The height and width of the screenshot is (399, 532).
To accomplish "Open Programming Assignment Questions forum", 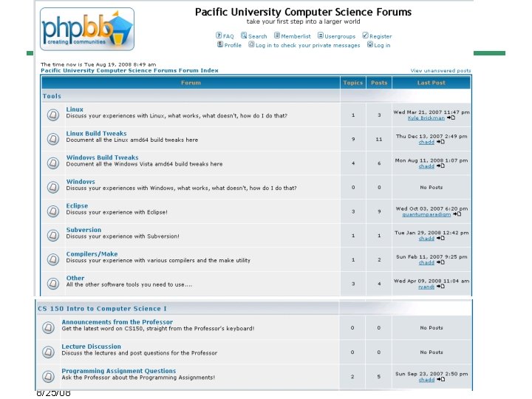I will (x=119, y=371).
